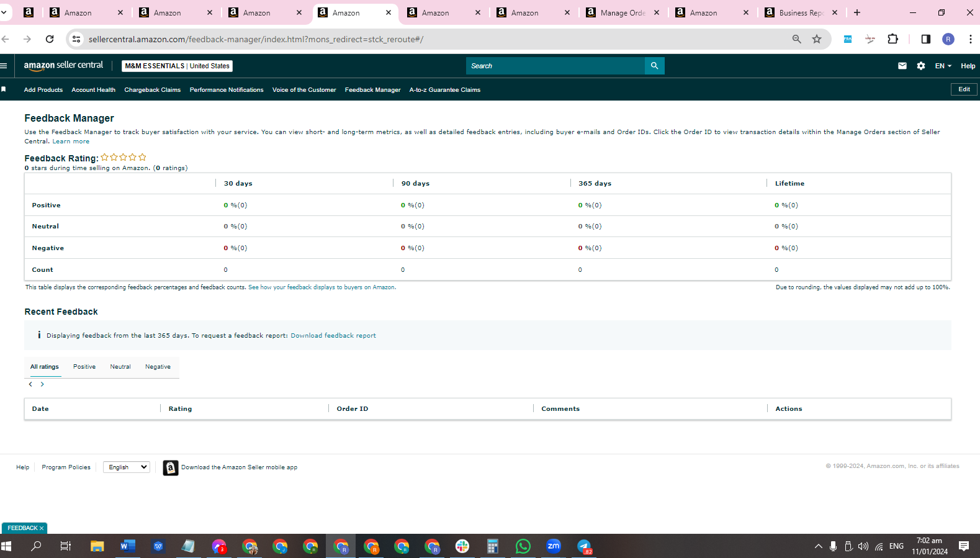Screen dimensions: 980x558
Task: Go to previous page of recent feedback
Action: pyautogui.click(x=30, y=384)
